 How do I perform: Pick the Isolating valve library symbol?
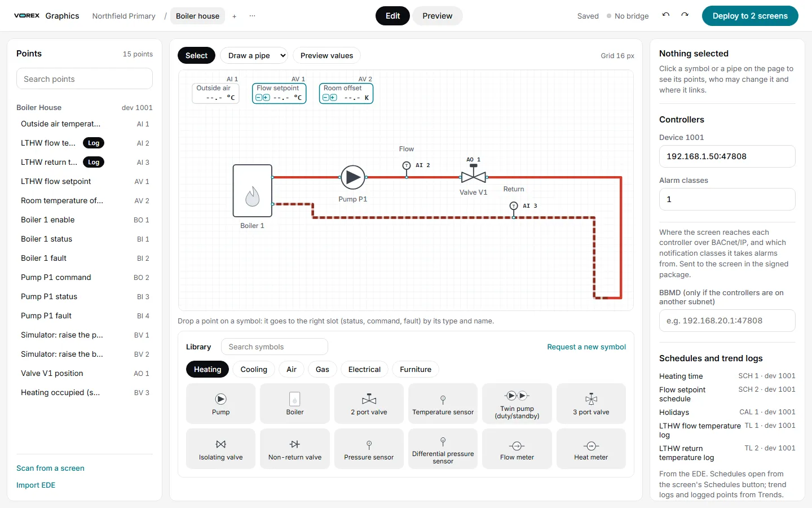point(221,449)
